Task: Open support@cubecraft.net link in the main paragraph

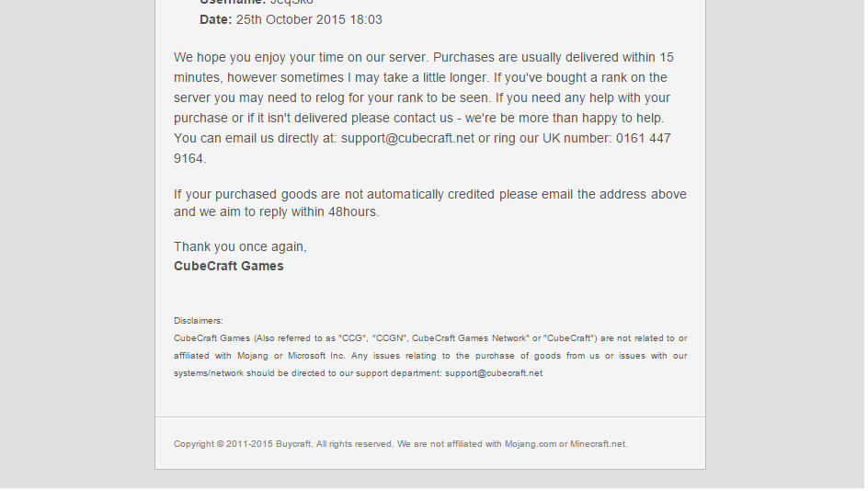Action: (407, 139)
